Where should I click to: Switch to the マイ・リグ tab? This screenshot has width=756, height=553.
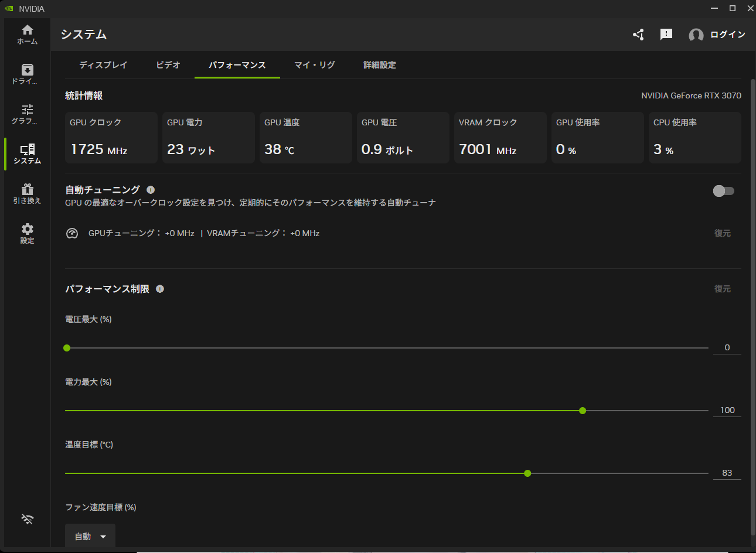[315, 65]
